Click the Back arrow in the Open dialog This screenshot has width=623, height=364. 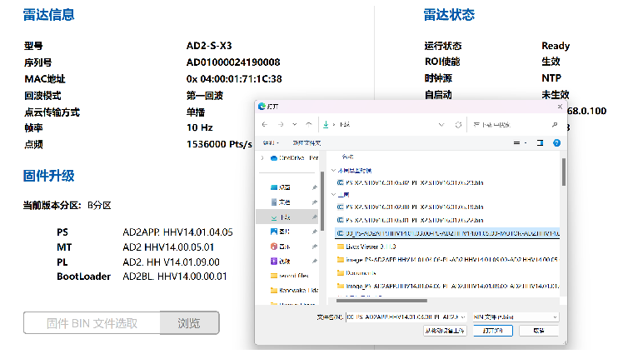click(265, 124)
